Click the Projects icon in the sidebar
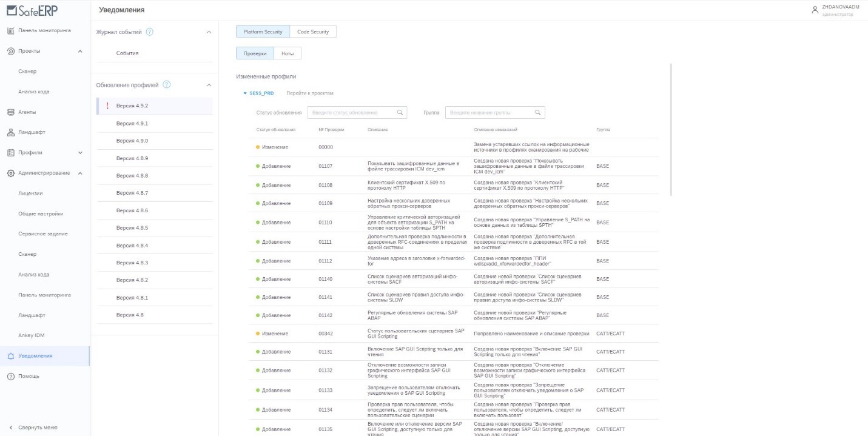Screen dimensions: 868x436 point(10,51)
